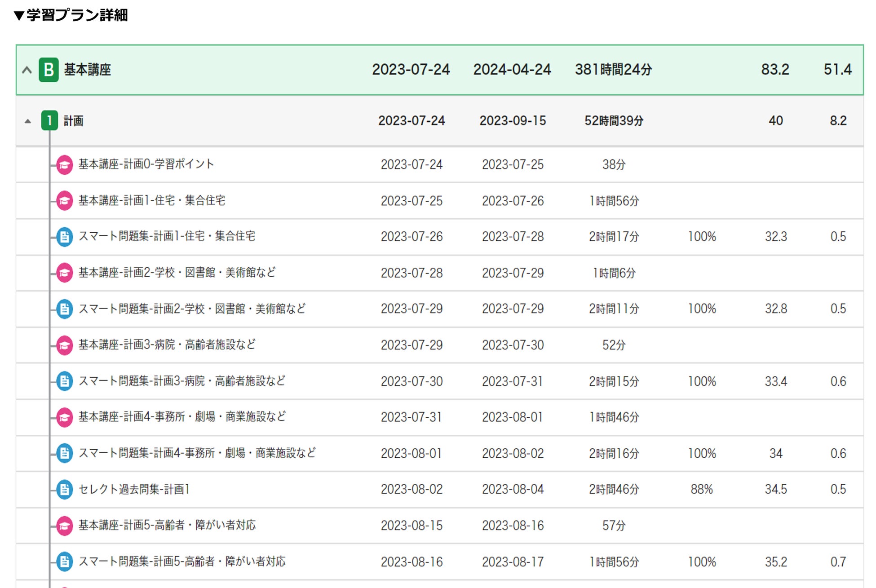Screen dimensions: 876x588
Task: Open 基本講座-計画5-高齢者・障がい者対応 lesson
Action: (x=167, y=526)
